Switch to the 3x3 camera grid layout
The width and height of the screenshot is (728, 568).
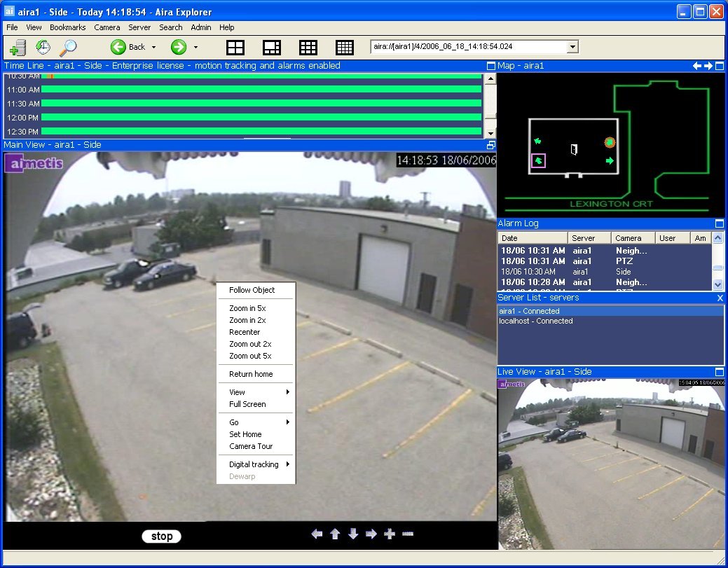[308, 48]
